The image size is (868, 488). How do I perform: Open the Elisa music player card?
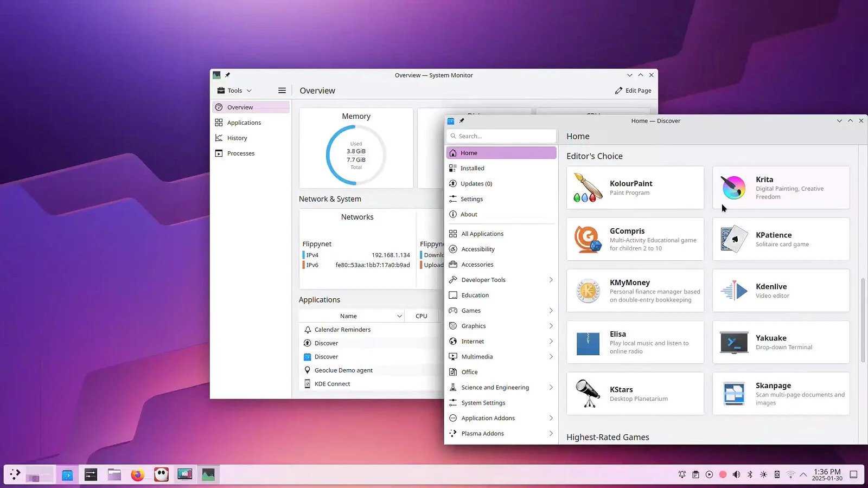(635, 342)
